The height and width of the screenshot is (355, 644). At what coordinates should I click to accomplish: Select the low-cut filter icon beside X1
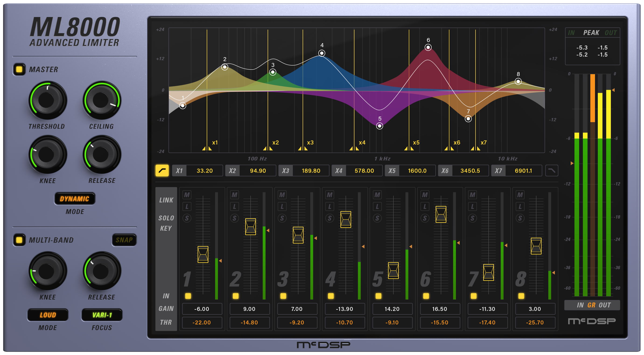(x=162, y=171)
